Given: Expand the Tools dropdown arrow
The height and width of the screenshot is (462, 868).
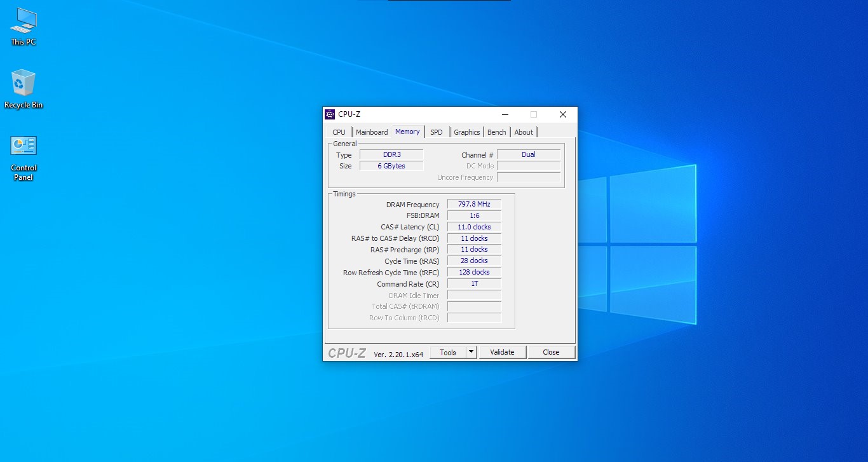Looking at the screenshot, I should coord(471,352).
